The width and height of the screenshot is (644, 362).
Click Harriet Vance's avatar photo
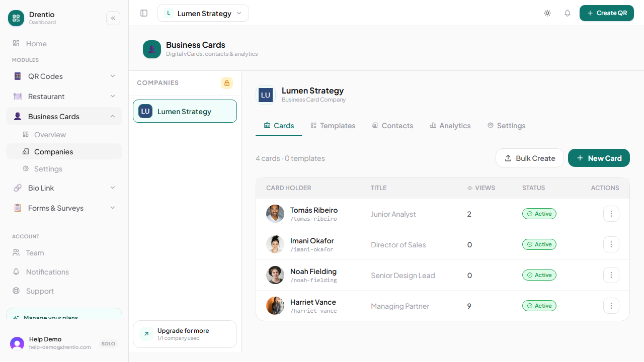click(275, 306)
